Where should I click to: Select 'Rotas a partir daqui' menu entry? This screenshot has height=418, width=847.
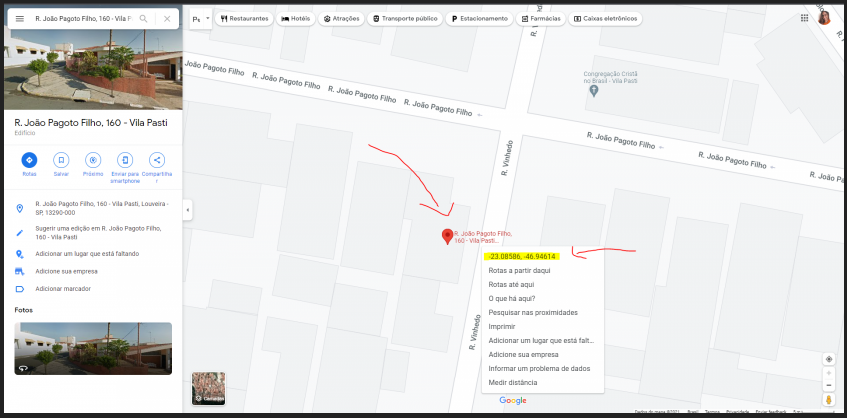coord(518,270)
